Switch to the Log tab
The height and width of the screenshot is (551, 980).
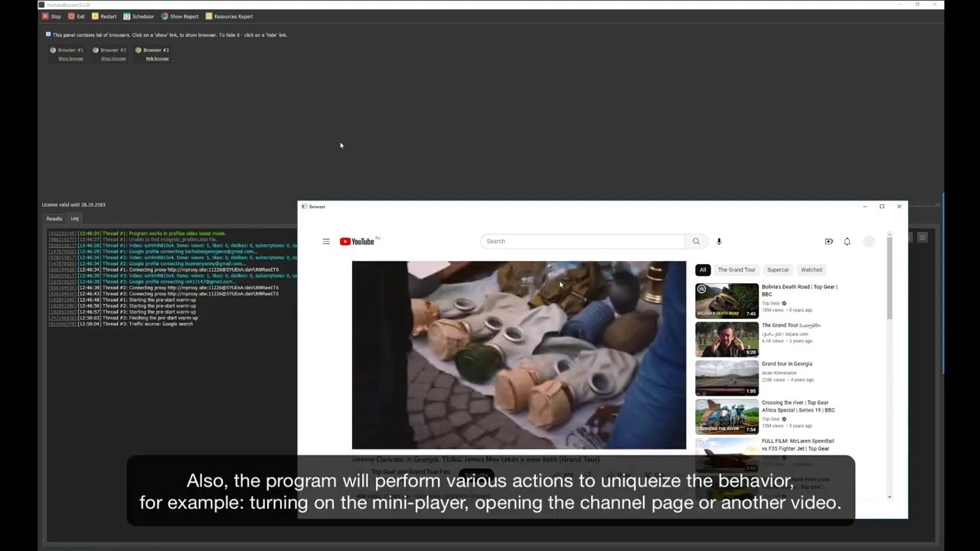click(75, 218)
